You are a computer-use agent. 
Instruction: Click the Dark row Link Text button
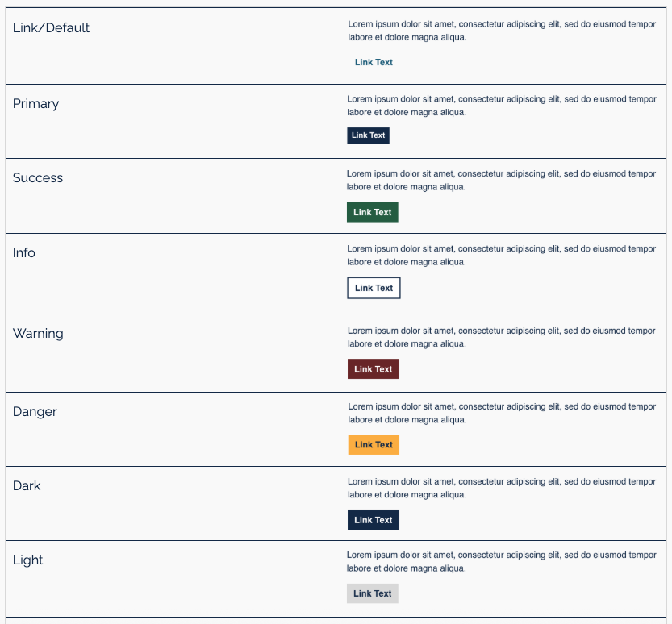tap(373, 520)
